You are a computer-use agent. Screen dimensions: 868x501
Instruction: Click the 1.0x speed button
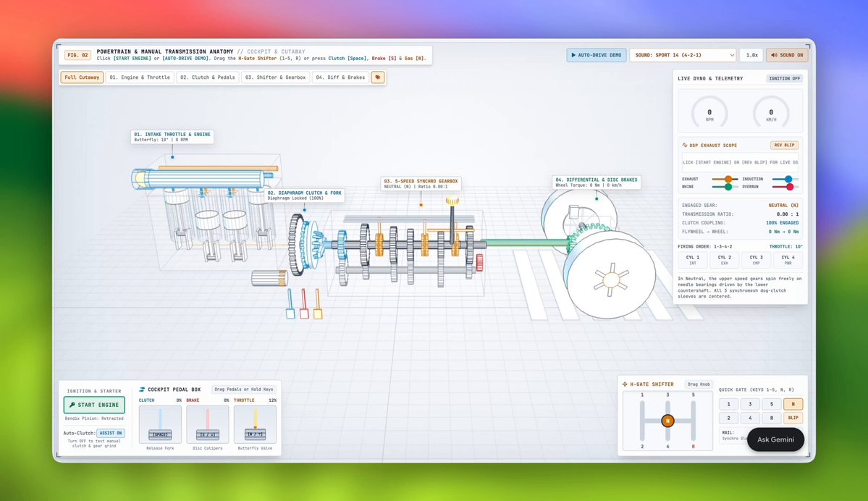coord(751,55)
